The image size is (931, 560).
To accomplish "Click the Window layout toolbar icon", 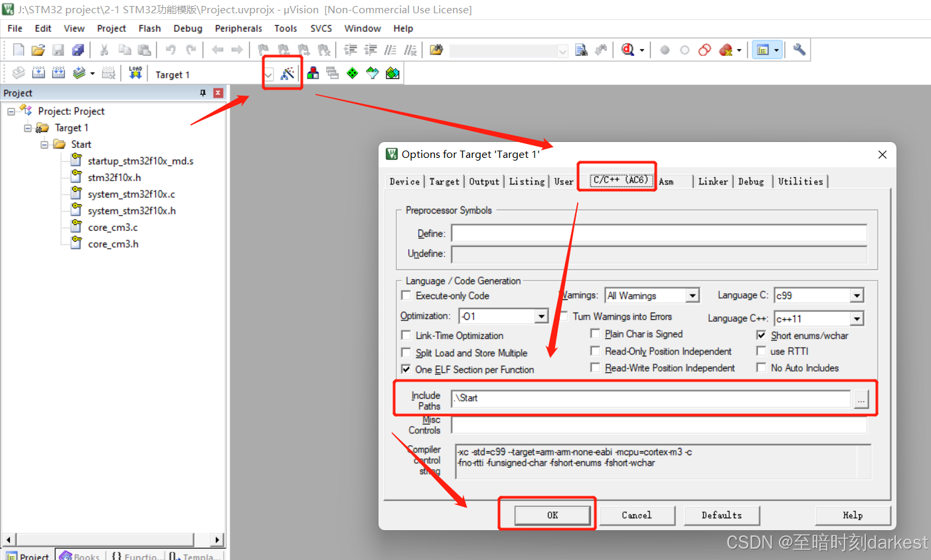I will 762,50.
